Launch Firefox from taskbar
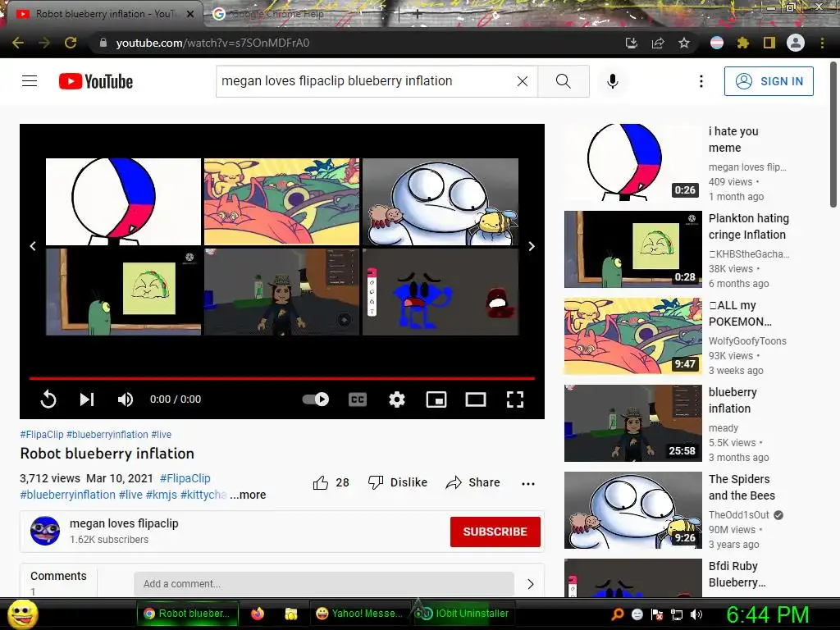The height and width of the screenshot is (630, 840). pyautogui.click(x=258, y=614)
